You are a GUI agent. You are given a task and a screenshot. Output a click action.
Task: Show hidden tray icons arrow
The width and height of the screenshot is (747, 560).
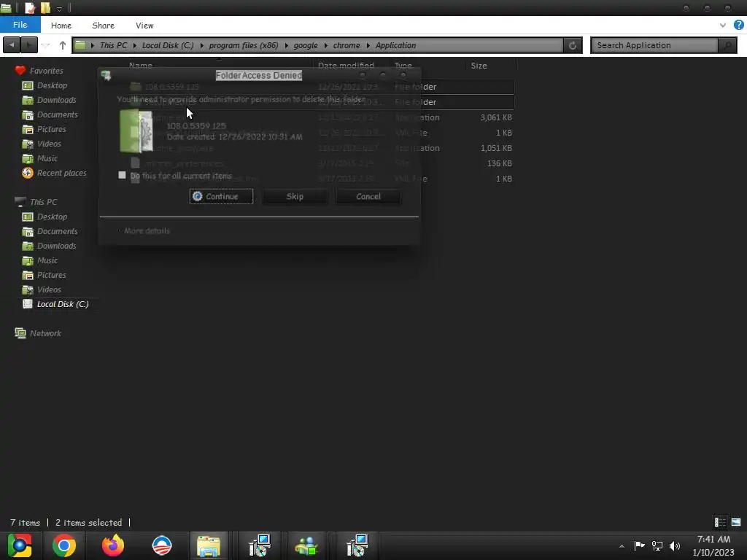pos(622,546)
